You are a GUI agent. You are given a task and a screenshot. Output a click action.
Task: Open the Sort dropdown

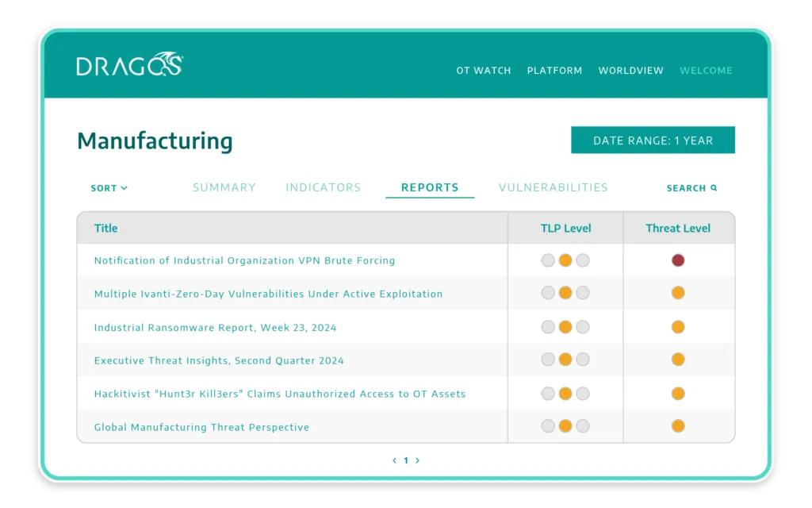pyautogui.click(x=109, y=188)
